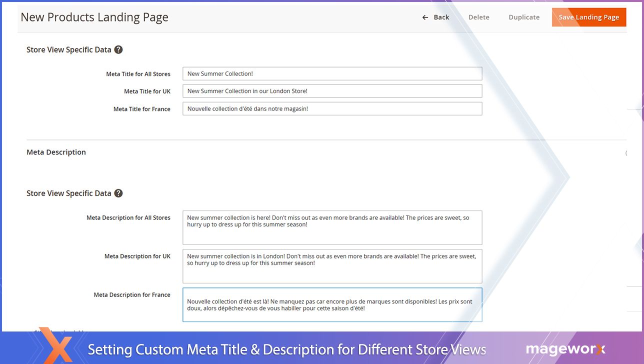Collapse the Meta Description section via its chevron
Viewport: 644px width, 364px height.
tap(626, 153)
